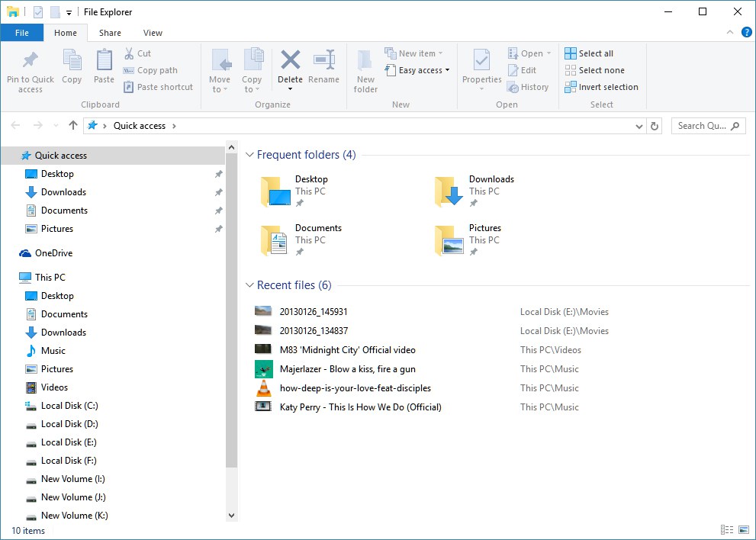
Task: Select Katy Perry - This Is How We Do
Action: [x=360, y=407]
